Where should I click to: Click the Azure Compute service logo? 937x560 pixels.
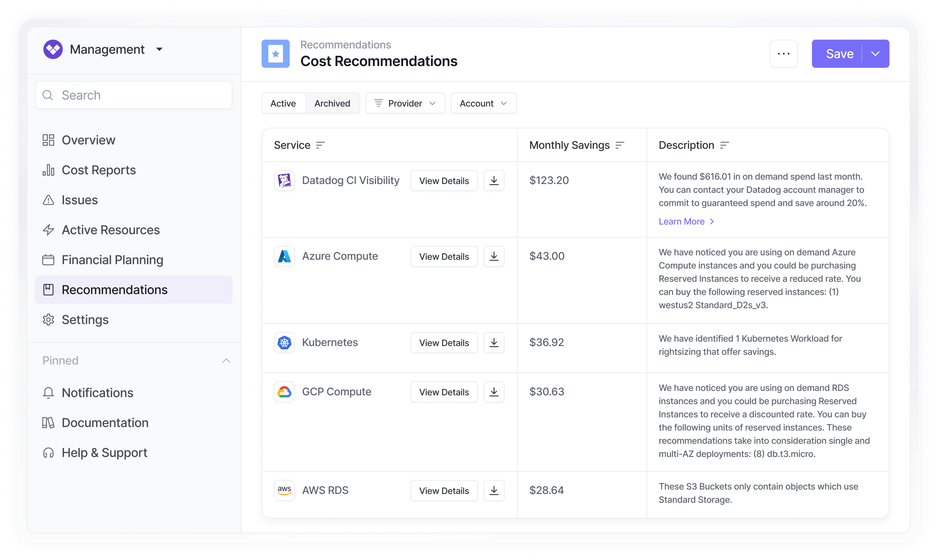pos(284,256)
